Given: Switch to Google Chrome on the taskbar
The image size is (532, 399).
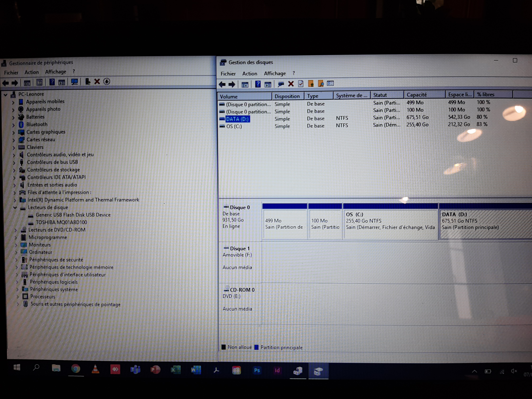Looking at the screenshot, I should coord(76,369).
